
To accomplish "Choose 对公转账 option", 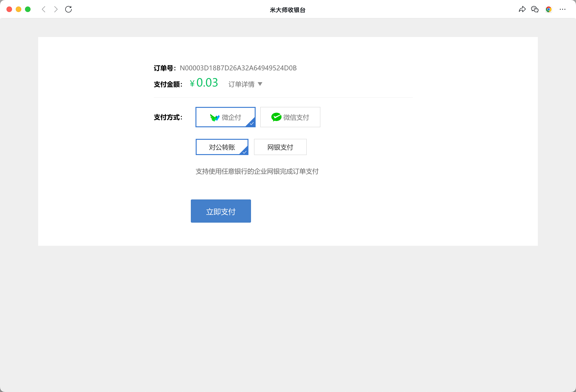I will point(222,147).
